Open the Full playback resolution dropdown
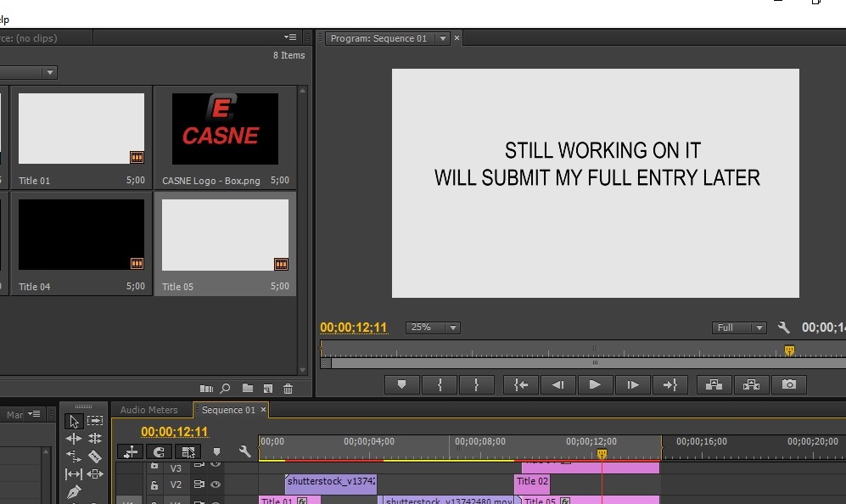Viewport: 846px width, 504px height. click(x=739, y=328)
